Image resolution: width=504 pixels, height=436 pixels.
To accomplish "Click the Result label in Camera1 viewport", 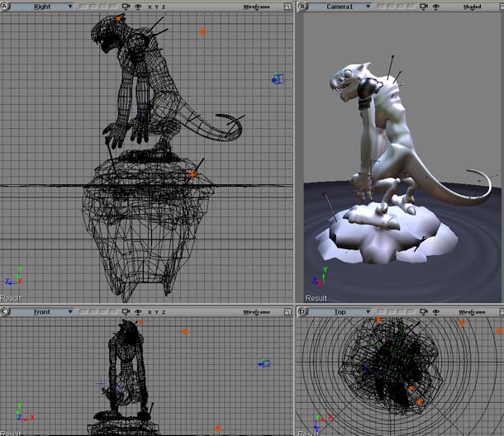I will [x=316, y=298].
